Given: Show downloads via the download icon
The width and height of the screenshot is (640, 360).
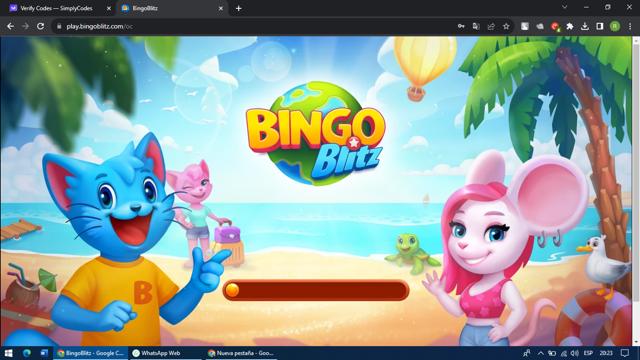Looking at the screenshot, I should 585,26.
